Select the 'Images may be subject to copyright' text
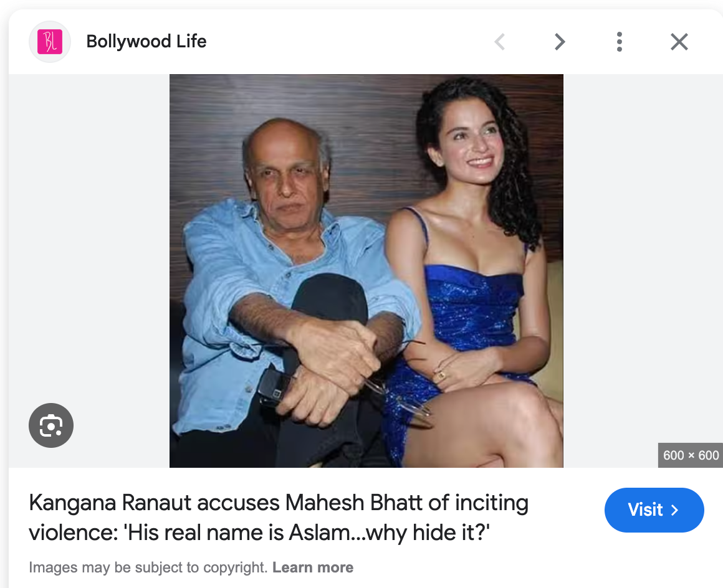Viewport: 723px width, 588px height. [148, 567]
